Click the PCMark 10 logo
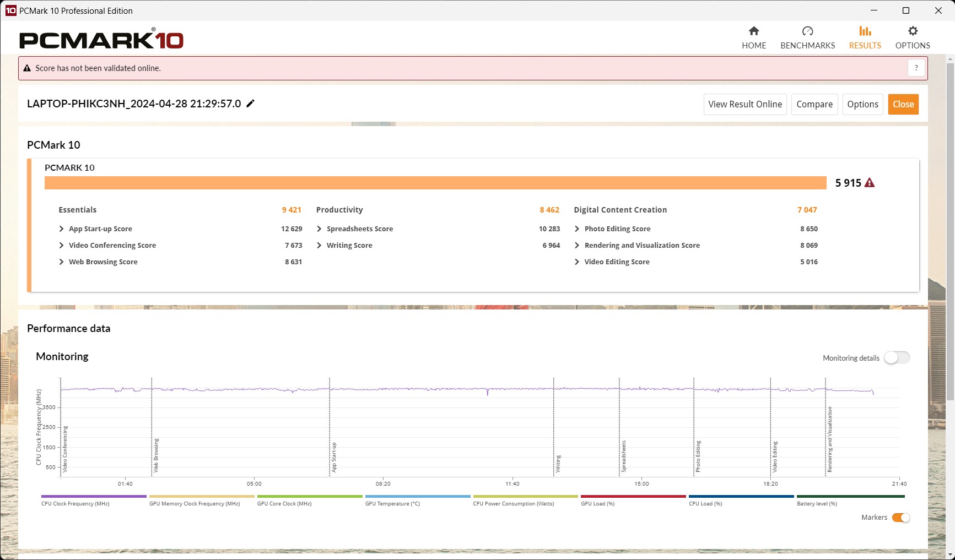This screenshot has height=560, width=955. coord(101,40)
